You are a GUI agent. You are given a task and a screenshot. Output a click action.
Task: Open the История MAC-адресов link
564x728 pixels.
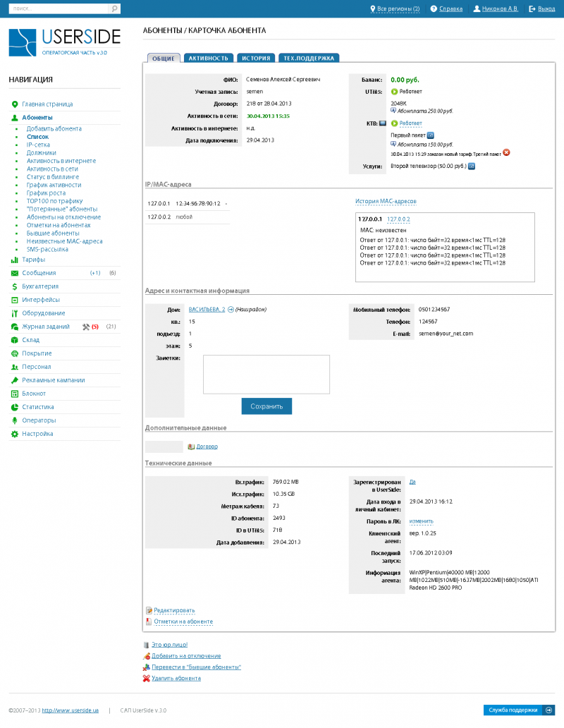tap(385, 201)
